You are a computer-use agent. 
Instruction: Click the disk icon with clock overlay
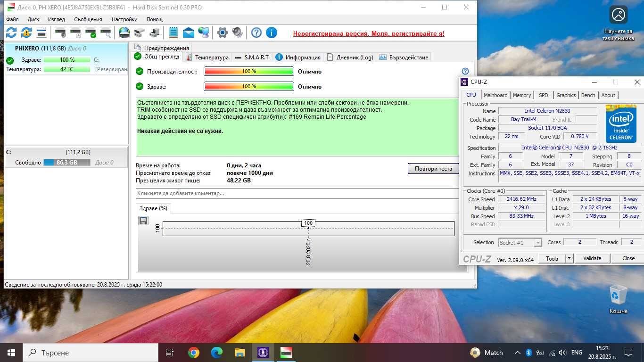pyautogui.click(x=75, y=33)
